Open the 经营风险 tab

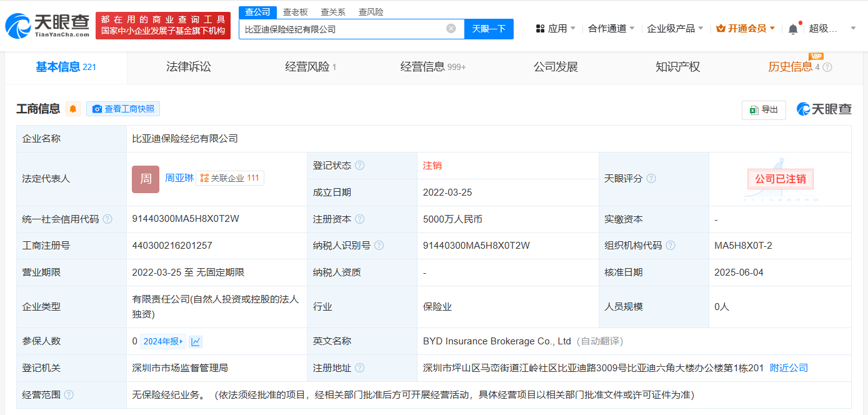311,67
